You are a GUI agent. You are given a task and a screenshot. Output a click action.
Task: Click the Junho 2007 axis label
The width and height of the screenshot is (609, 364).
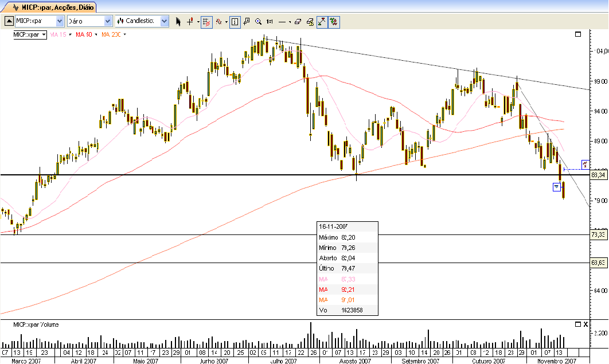[x=214, y=361]
